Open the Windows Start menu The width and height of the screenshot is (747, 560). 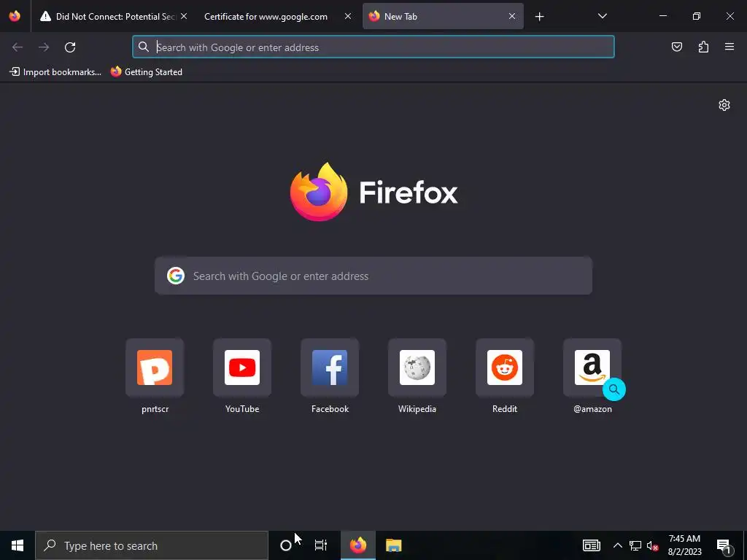18,545
